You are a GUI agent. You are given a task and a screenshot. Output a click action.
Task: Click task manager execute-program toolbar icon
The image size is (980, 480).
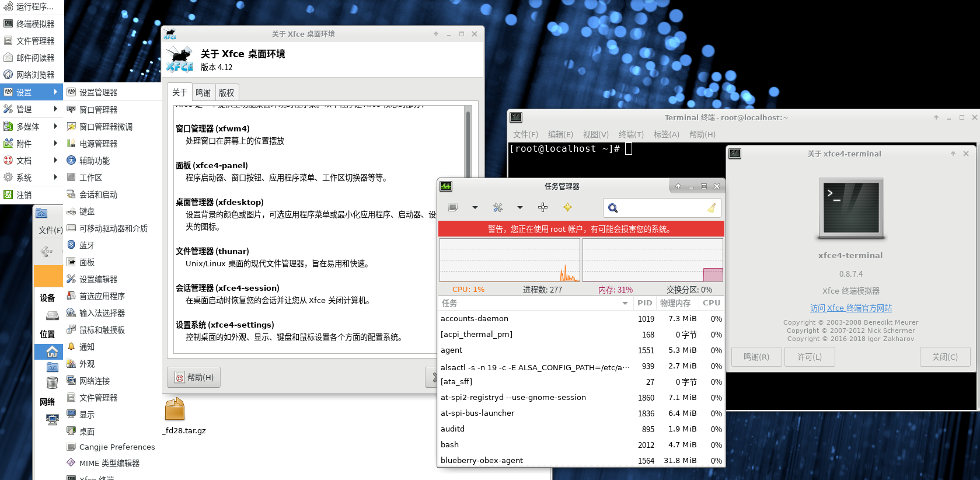(453, 207)
